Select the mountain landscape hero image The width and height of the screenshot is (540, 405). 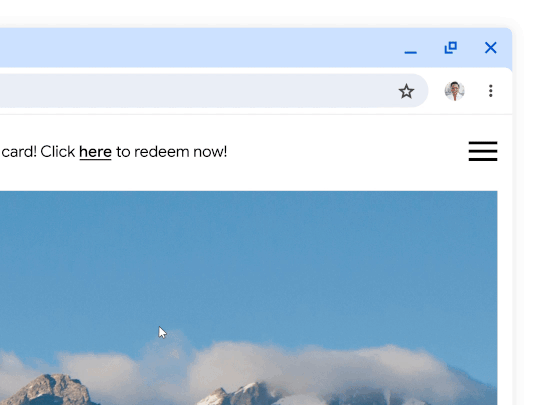[x=249, y=298]
